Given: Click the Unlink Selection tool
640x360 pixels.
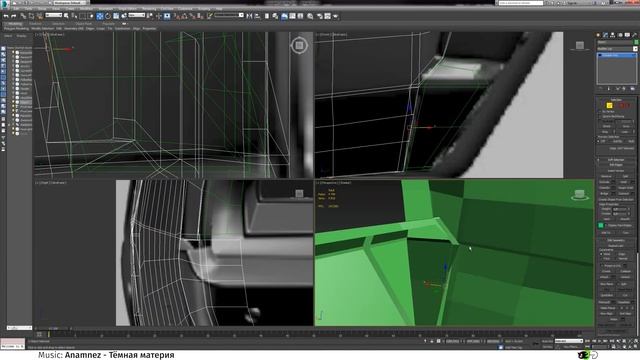Looking at the screenshot, I should pyautogui.click(x=31, y=16).
